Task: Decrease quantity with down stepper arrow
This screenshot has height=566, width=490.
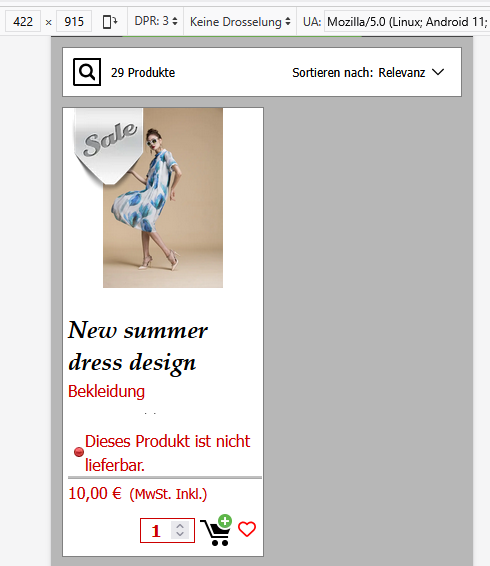Action: pos(180,535)
